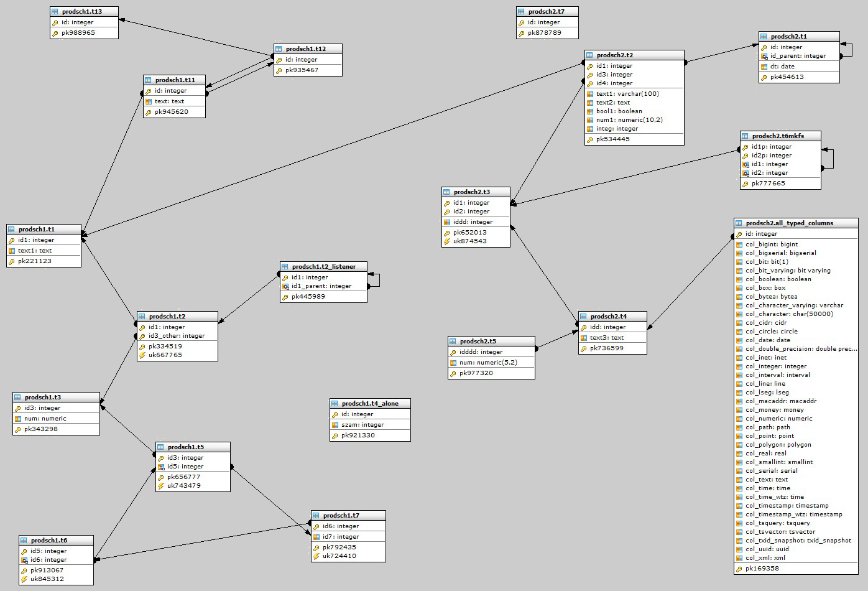
Task: Click the table icon of prodsch2.all_typed_columns
Action: coord(739,223)
